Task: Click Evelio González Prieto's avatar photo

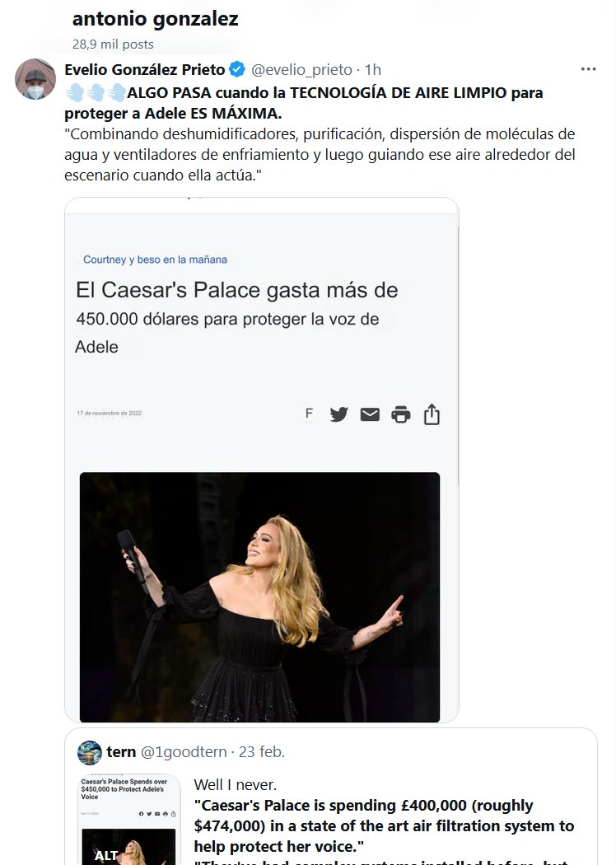Action: pyautogui.click(x=35, y=79)
